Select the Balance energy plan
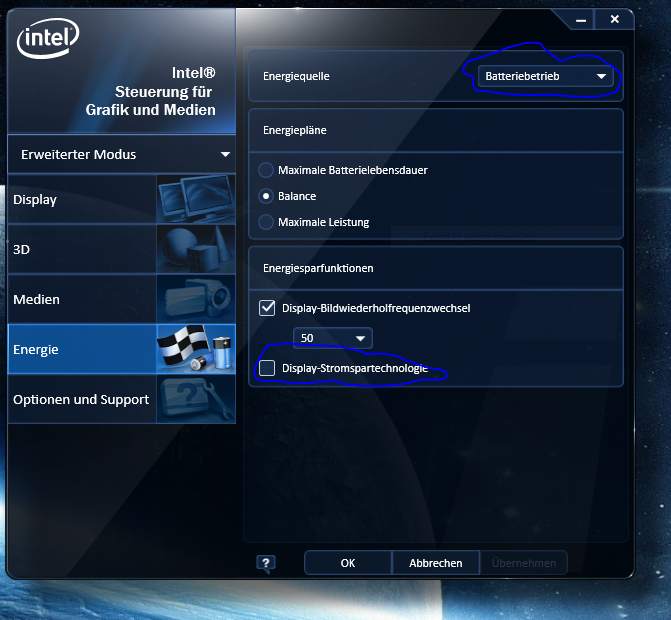This screenshot has height=620, width=671. coord(266,196)
